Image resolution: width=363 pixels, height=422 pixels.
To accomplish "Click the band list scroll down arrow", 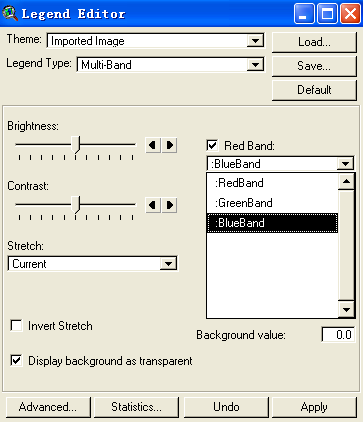I will tap(346, 310).
